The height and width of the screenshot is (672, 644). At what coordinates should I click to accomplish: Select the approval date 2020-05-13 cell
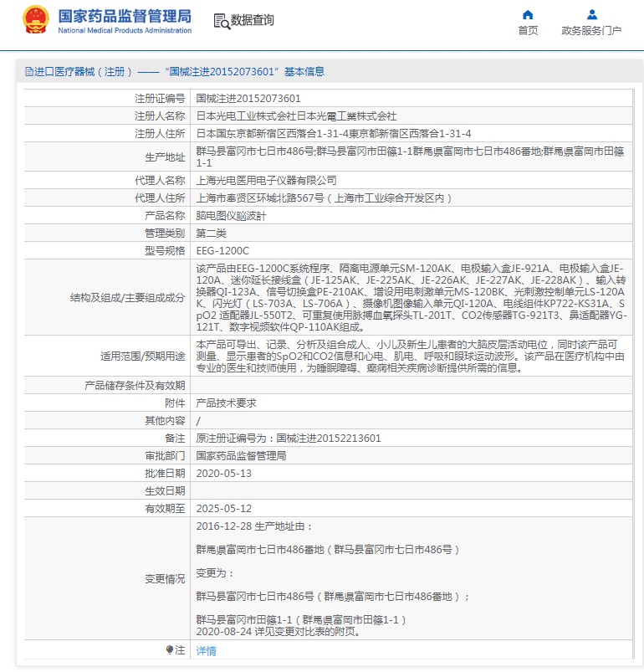pos(223,473)
